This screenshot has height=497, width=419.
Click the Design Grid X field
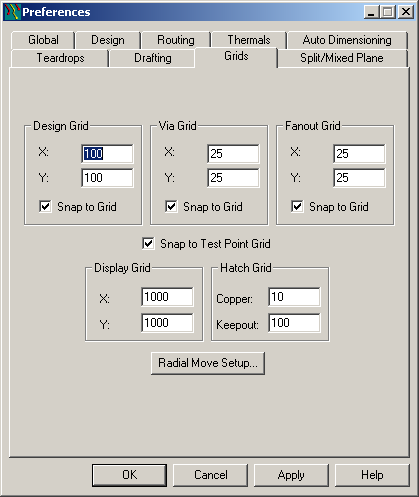pyautogui.click(x=107, y=154)
